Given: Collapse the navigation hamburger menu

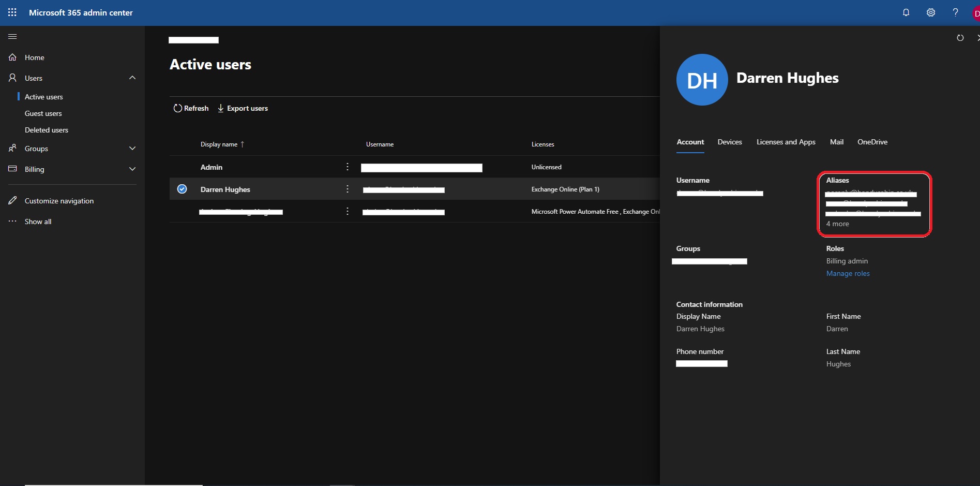Looking at the screenshot, I should pyautogui.click(x=12, y=37).
